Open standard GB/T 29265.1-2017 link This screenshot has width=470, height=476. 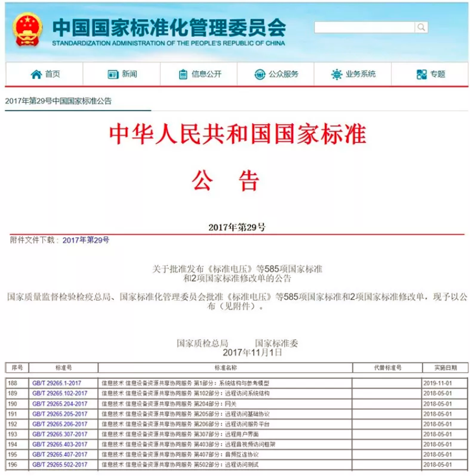57,383
